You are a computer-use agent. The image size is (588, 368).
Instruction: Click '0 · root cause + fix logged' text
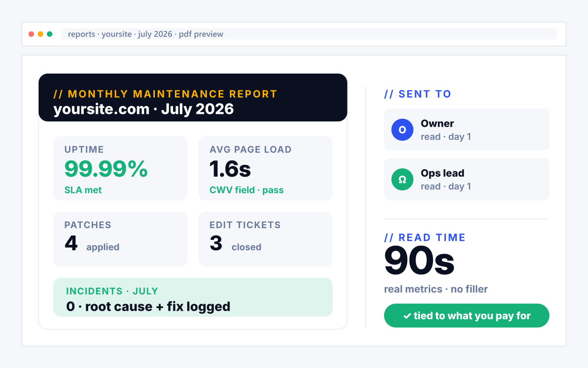pos(148,307)
